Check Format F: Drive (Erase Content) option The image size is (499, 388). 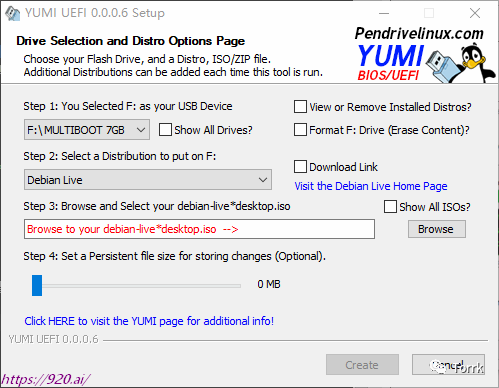(x=300, y=130)
